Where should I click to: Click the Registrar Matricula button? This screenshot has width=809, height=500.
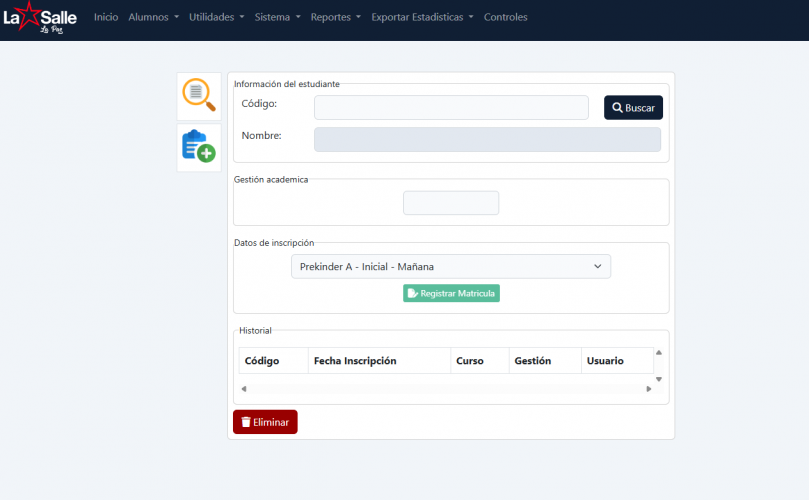[451, 293]
